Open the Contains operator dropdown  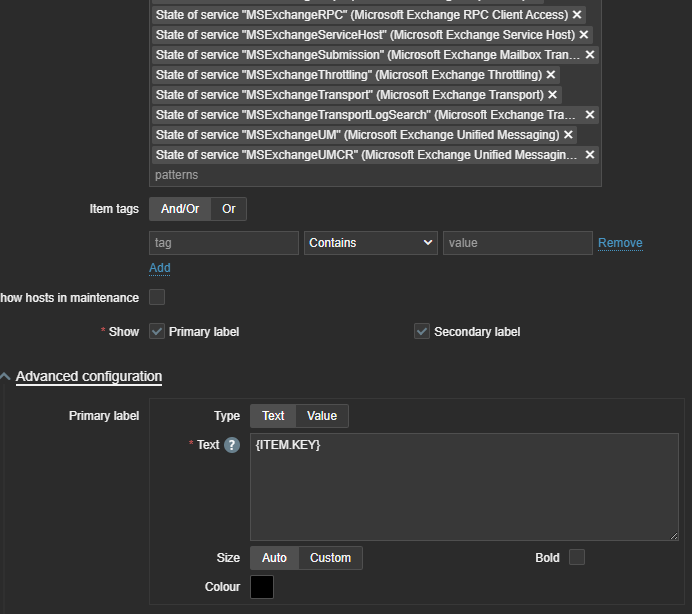tap(371, 243)
